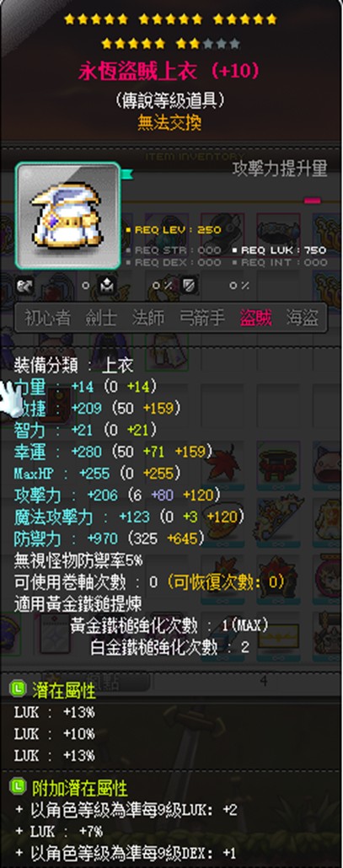Click the shield ignore-defense icon
343x868 pixels.
click(190, 286)
